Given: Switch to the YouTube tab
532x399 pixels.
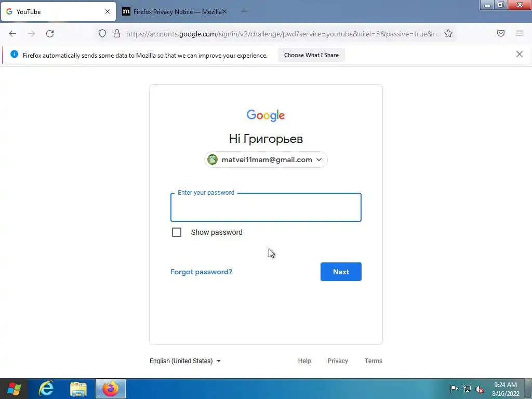Looking at the screenshot, I should pos(58,11).
